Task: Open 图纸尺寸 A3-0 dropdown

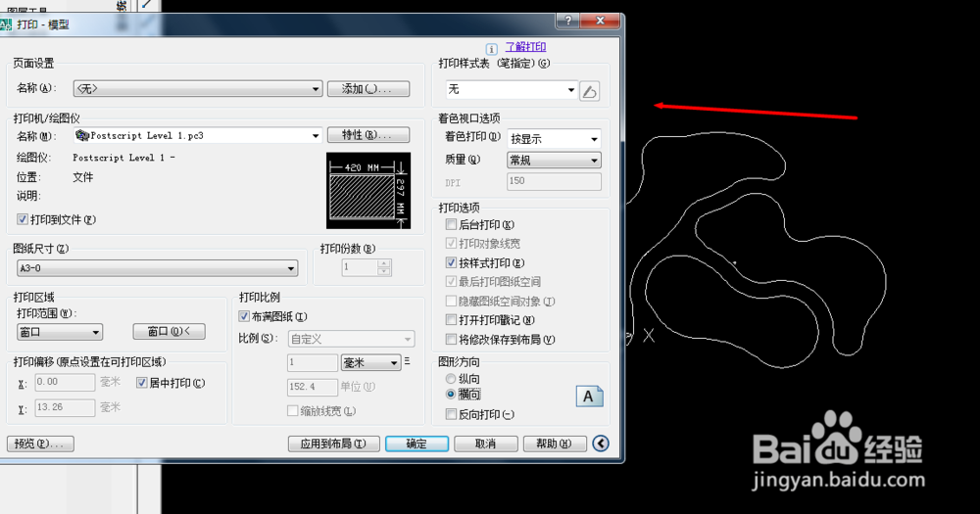Action: [157, 268]
